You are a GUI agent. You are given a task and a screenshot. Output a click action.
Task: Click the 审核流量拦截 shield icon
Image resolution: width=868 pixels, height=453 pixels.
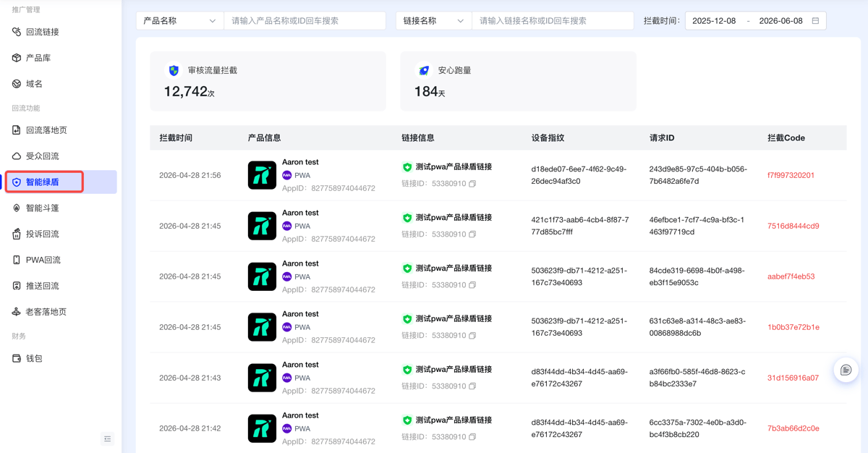[174, 71]
